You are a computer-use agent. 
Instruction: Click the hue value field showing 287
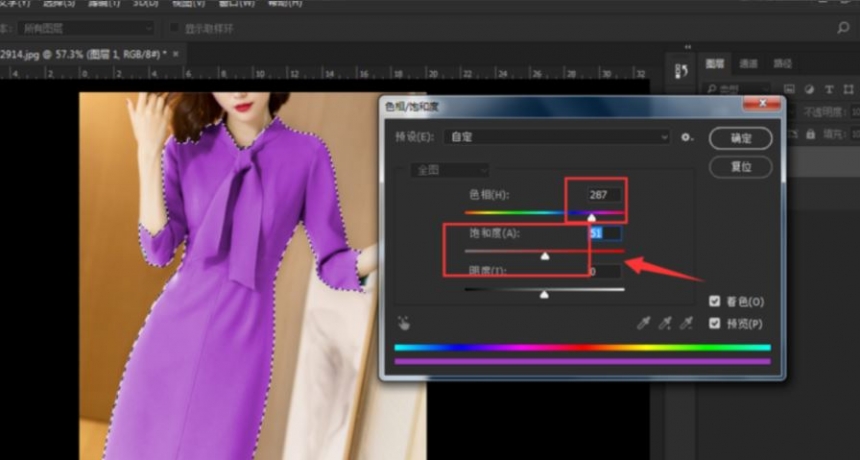tap(605, 195)
